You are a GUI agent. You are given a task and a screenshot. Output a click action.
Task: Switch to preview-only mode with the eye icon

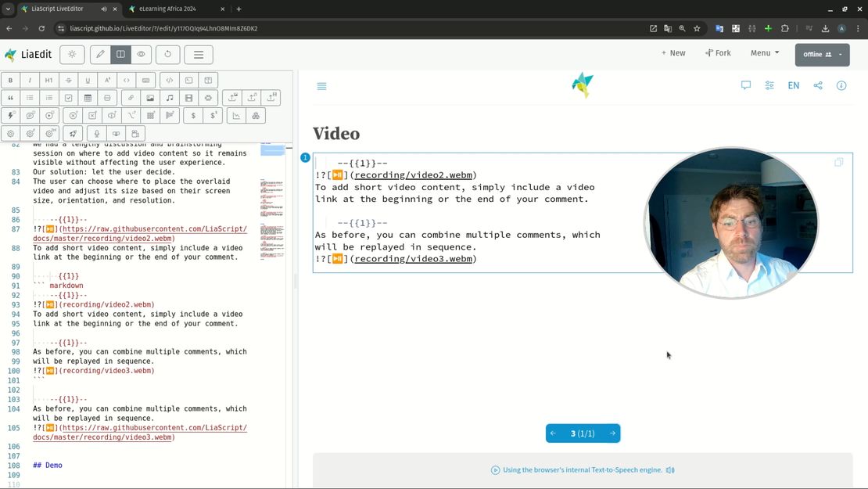(142, 54)
